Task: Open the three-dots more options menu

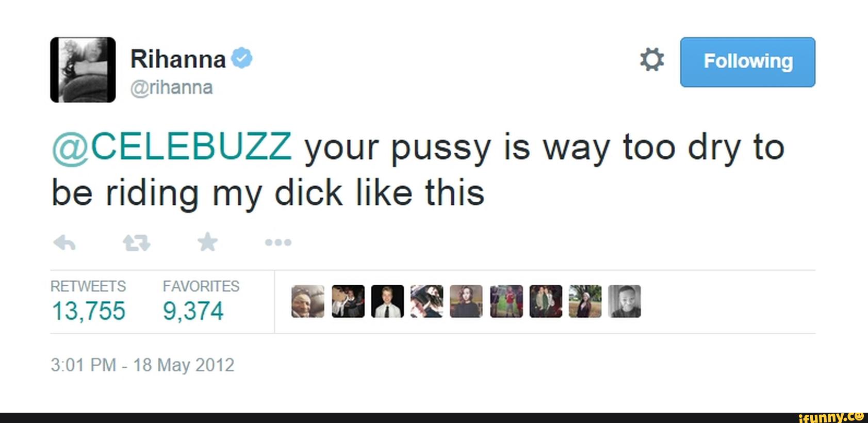Action: (279, 242)
